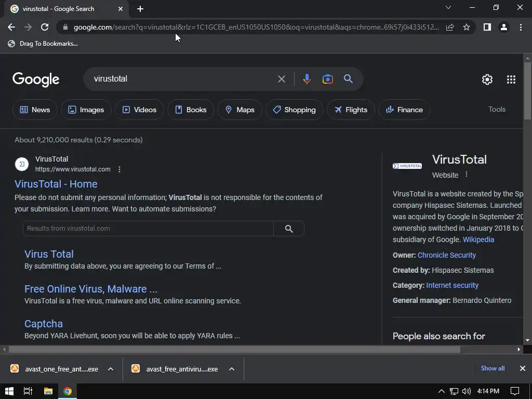This screenshot has height=399, width=532.
Task: Clear the search query with the X
Action: click(282, 79)
